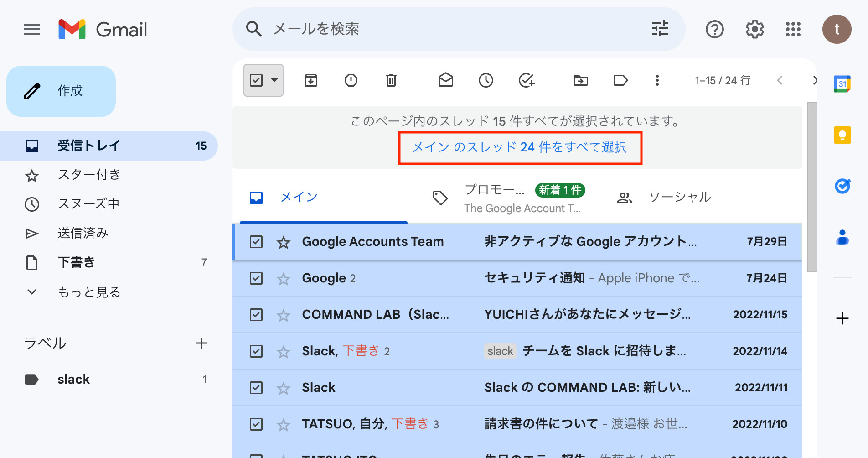Open the スヌーズ中 folder
Image resolution: width=868 pixels, height=458 pixels.
click(x=109, y=204)
